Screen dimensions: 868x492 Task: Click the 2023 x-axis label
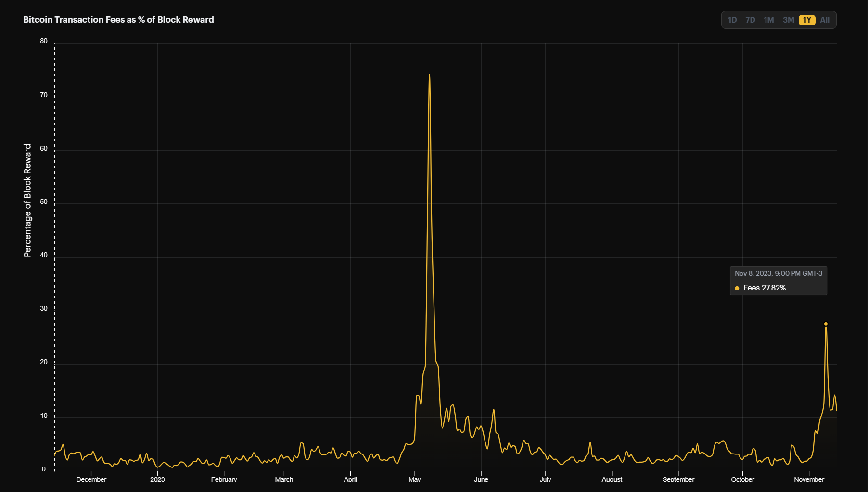coord(157,479)
